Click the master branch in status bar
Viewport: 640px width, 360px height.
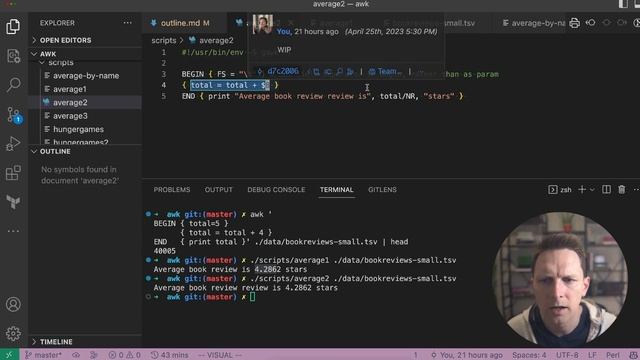(x=43, y=355)
